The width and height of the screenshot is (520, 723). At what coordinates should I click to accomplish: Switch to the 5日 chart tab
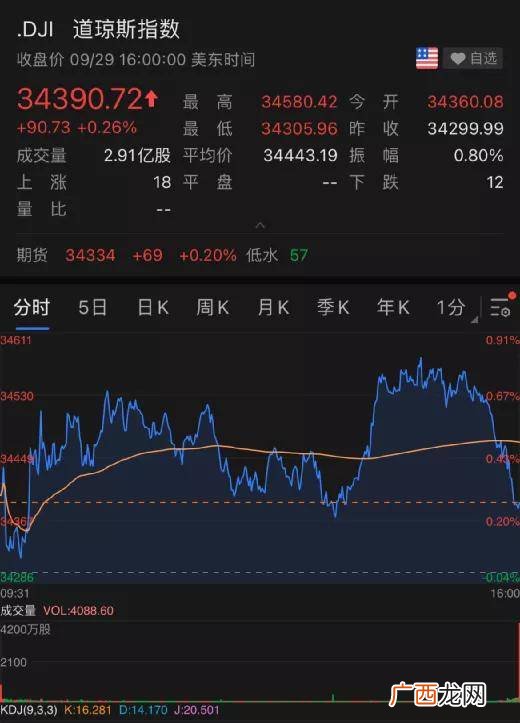[92, 307]
